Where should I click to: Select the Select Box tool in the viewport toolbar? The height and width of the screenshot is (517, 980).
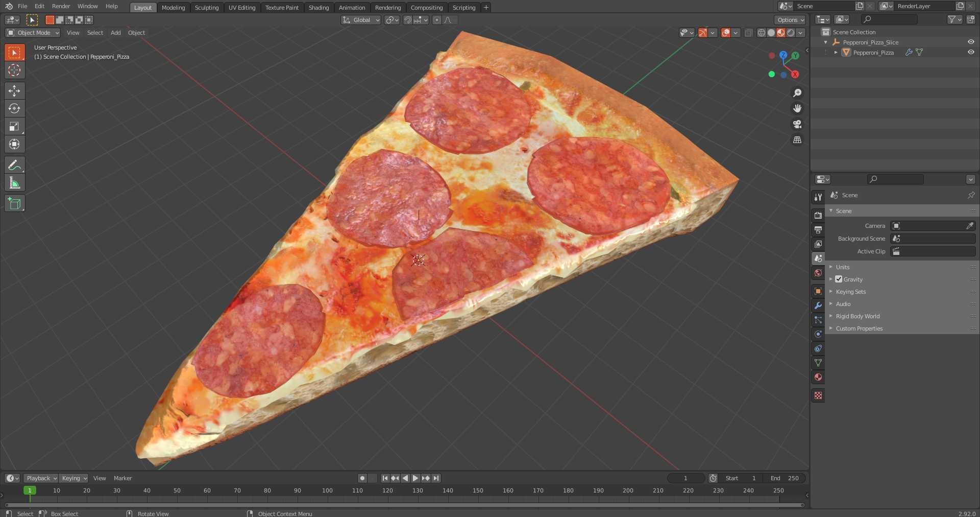(x=14, y=52)
